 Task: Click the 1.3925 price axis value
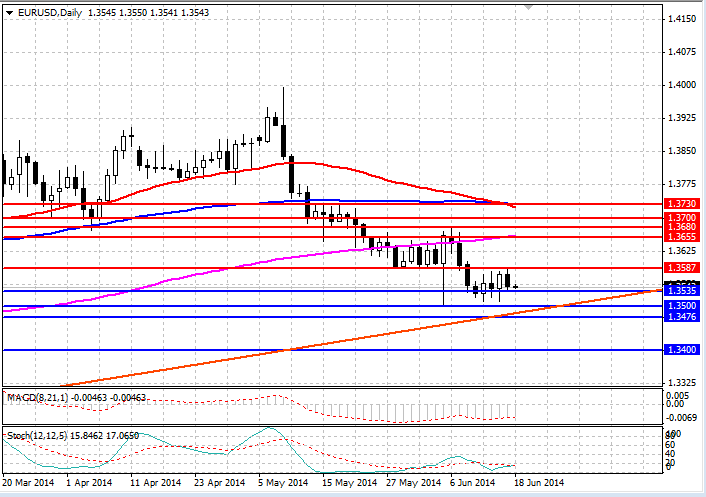coord(682,118)
